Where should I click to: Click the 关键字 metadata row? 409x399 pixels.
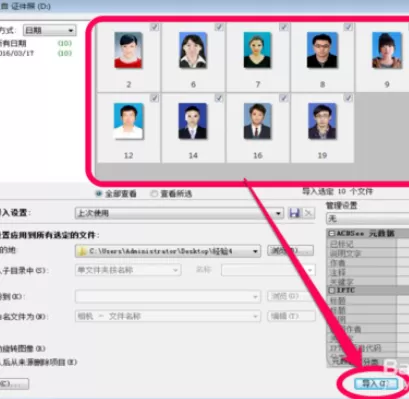tap(367, 282)
